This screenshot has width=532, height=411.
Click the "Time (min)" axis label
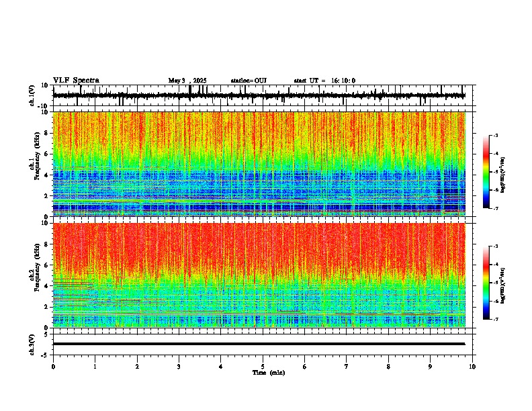click(269, 373)
